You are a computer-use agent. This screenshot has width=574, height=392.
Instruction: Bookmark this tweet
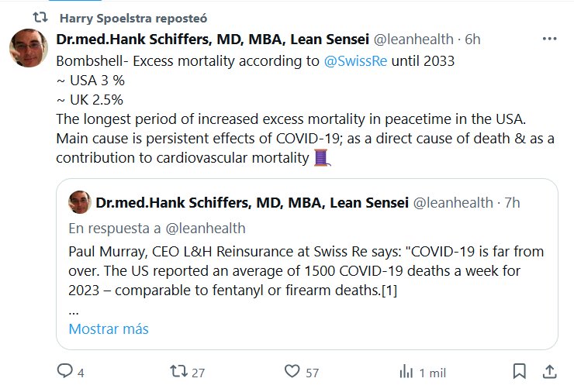pos(520,372)
